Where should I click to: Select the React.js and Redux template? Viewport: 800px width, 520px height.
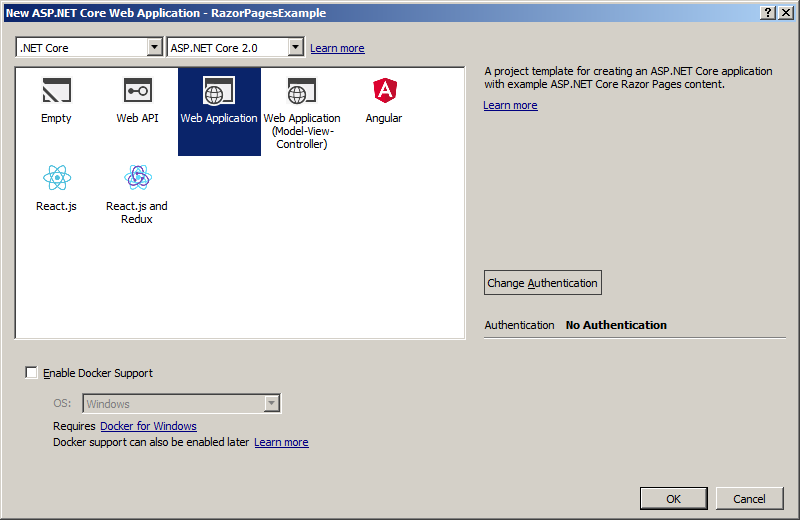click(137, 179)
